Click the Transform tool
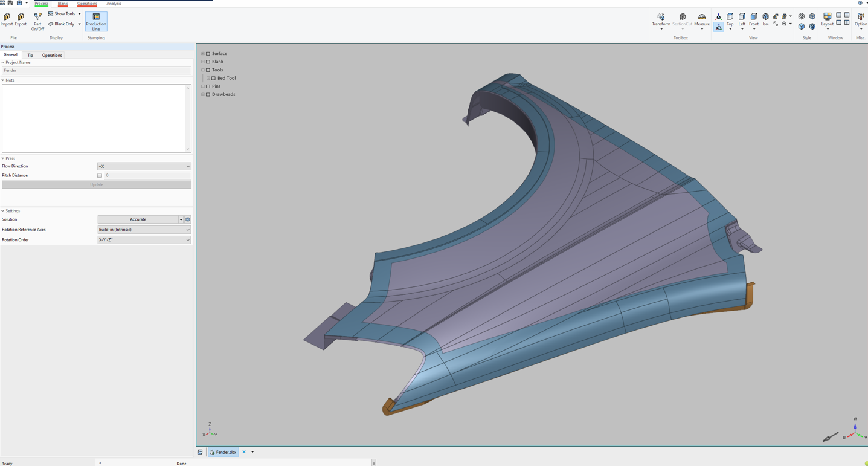 pos(661,21)
